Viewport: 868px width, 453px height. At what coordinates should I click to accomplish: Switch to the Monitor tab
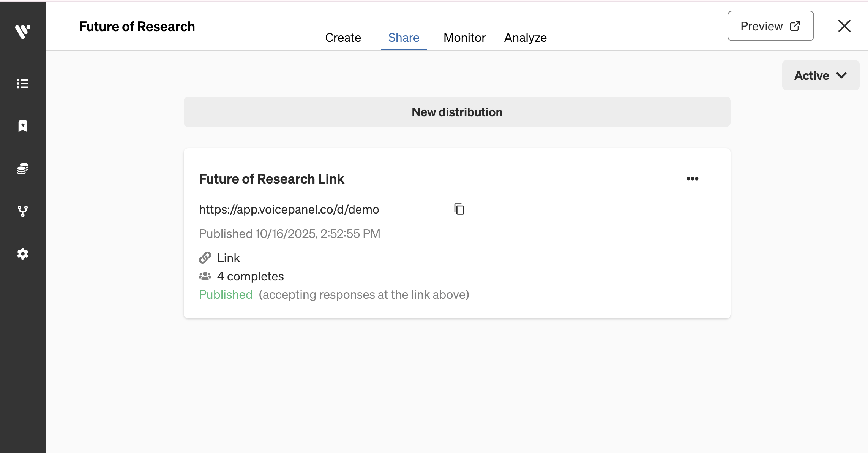pyautogui.click(x=464, y=38)
